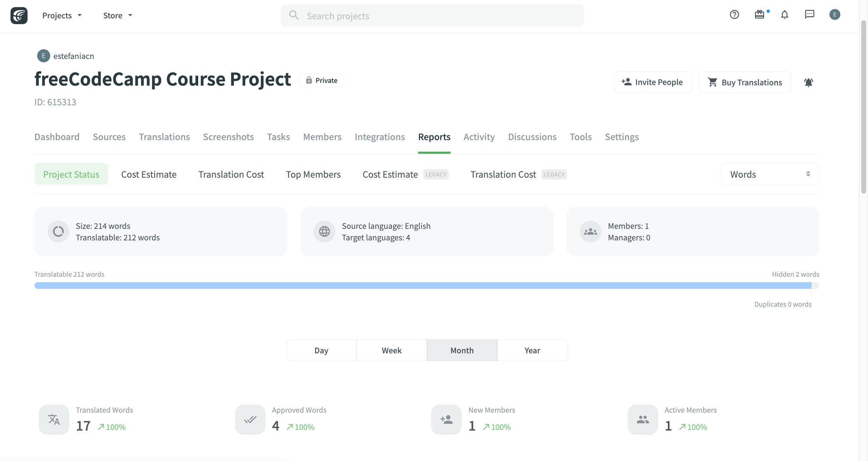Click the project notification bell icon
The width and height of the screenshot is (868, 461).
809,82
